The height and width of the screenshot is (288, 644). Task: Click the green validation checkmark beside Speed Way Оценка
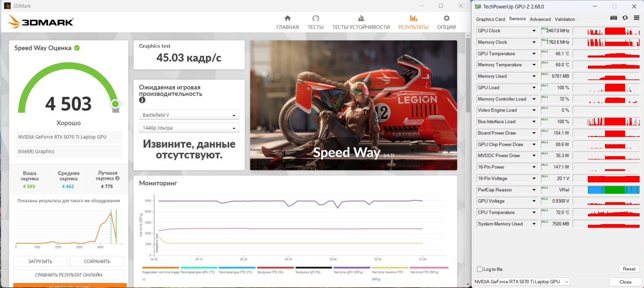click(x=77, y=48)
